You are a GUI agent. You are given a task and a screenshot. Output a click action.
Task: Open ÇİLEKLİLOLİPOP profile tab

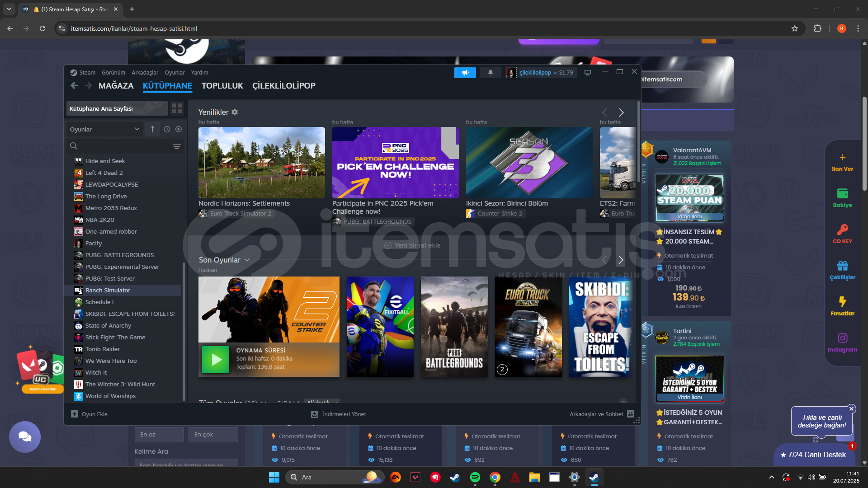pyautogui.click(x=284, y=85)
